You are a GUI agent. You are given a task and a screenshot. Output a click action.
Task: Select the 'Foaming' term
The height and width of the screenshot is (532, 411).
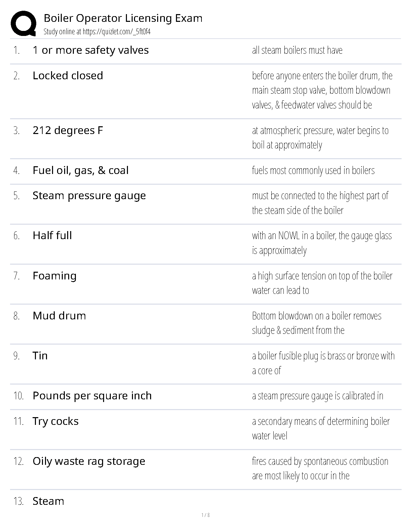point(55,276)
